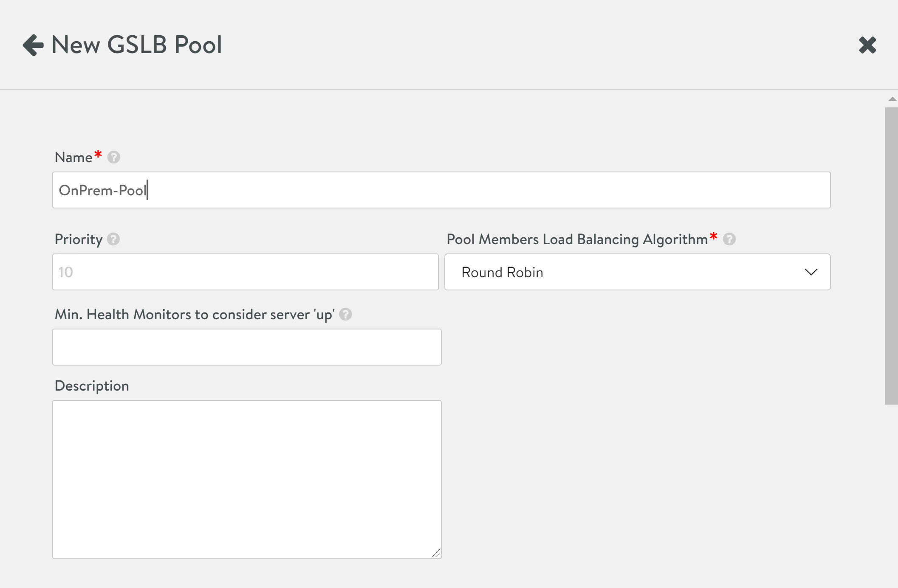Focus the Name field containing OnPrem-Pool
This screenshot has height=588, width=898.
coord(441,190)
